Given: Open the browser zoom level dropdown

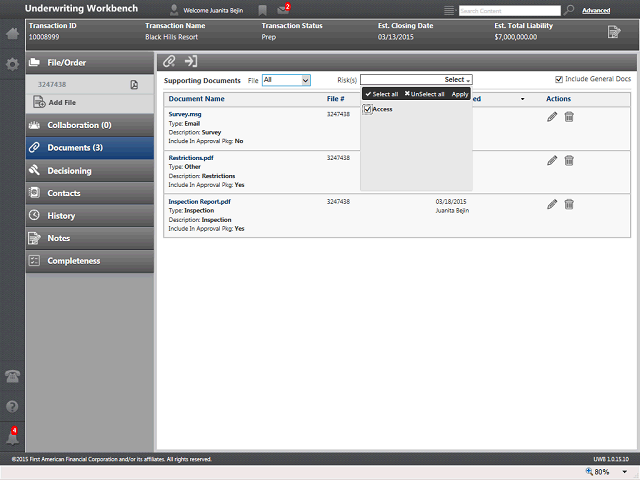Looking at the screenshot, I should pyautogui.click(x=624, y=472).
